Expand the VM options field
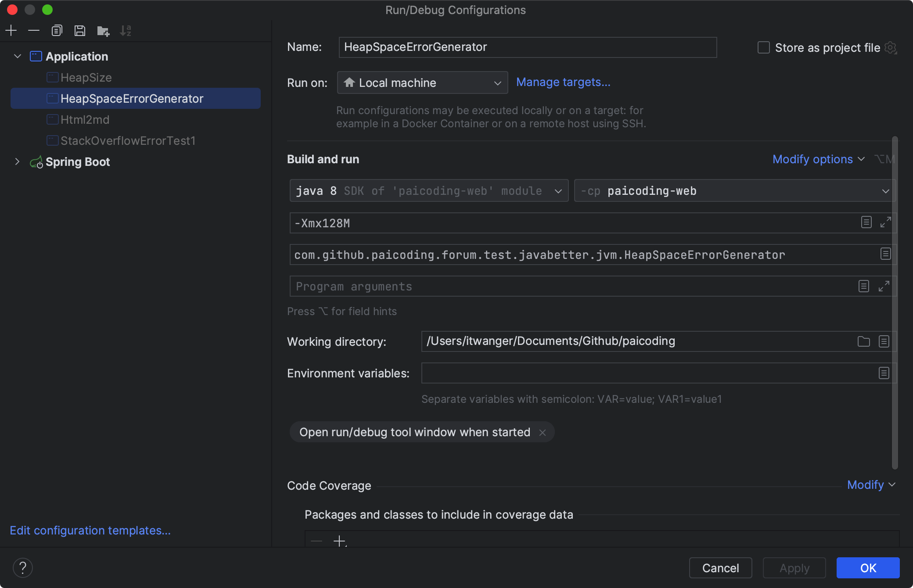913x588 pixels. click(x=885, y=222)
